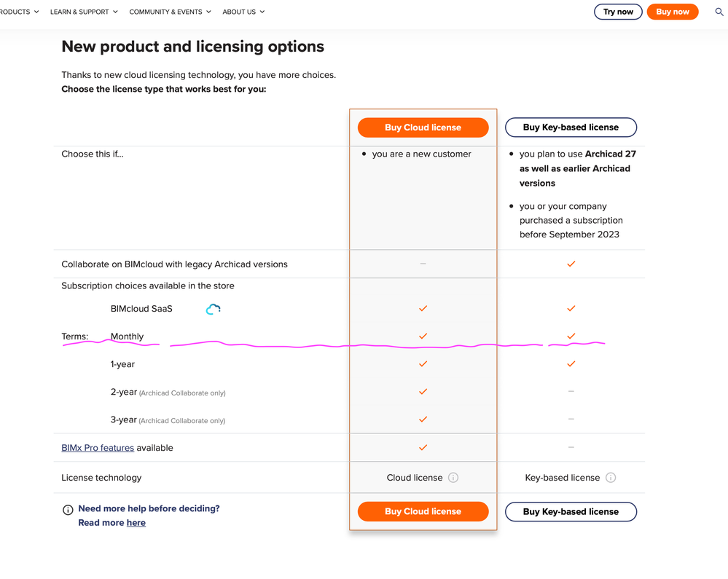Click info icon next to Key-based license
Viewport: 728px width, 579px height.
point(611,478)
